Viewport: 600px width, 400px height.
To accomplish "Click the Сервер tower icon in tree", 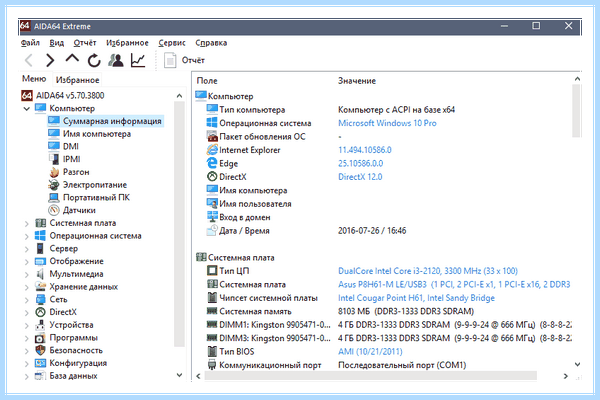I will (x=40, y=248).
